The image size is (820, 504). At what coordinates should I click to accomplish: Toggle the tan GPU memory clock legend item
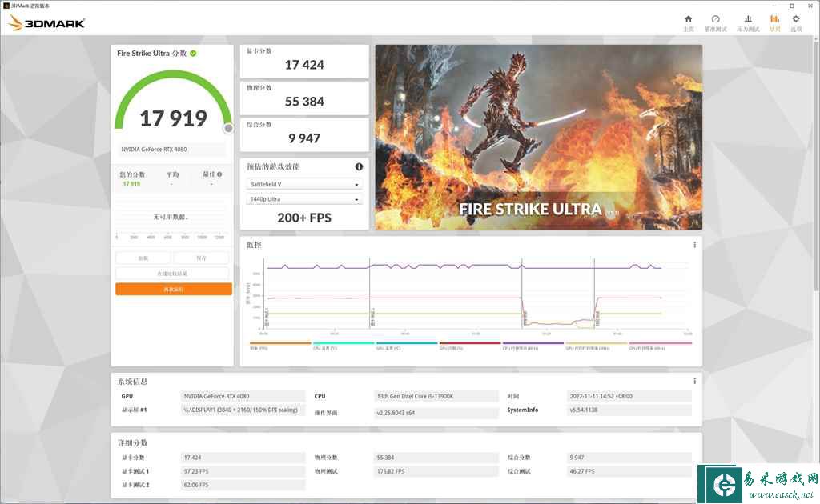(596, 346)
